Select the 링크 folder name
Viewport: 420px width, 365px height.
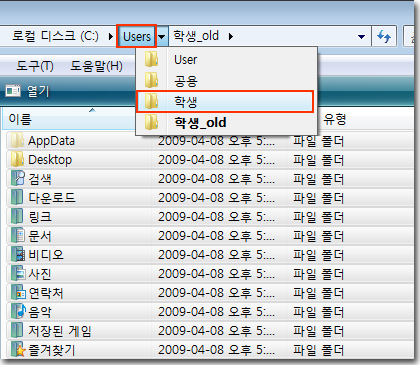click(40, 217)
